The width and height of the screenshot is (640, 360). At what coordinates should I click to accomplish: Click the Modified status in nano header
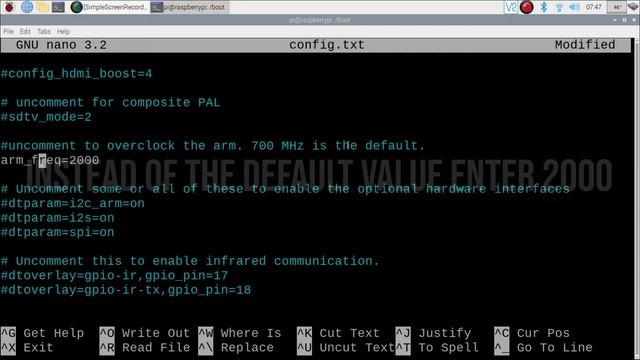coord(584,45)
